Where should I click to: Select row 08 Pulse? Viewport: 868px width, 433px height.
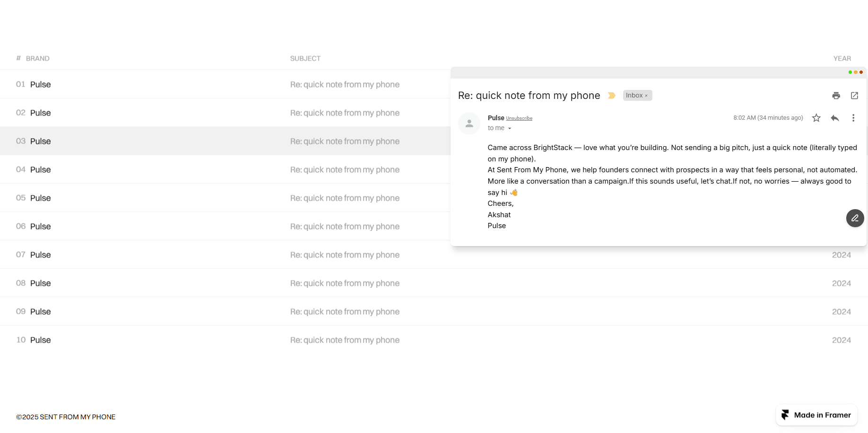pyautogui.click(x=434, y=283)
